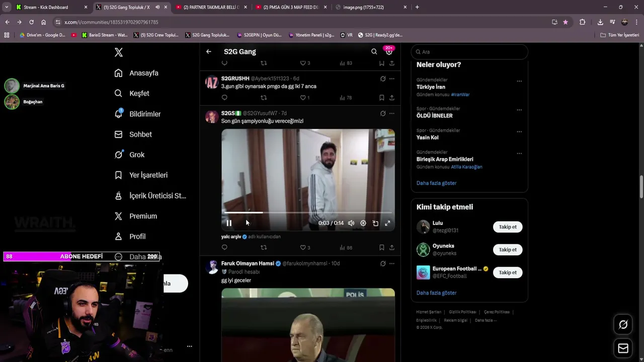Search within S2G Gang community
The image size is (644, 362).
click(x=374, y=51)
